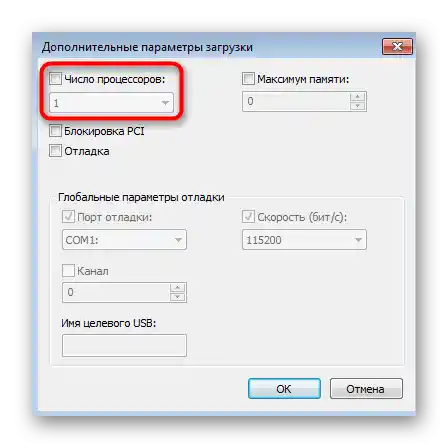Toggle the Порт отладки checkbox
This screenshot has height=448, width=448.
tap(68, 217)
